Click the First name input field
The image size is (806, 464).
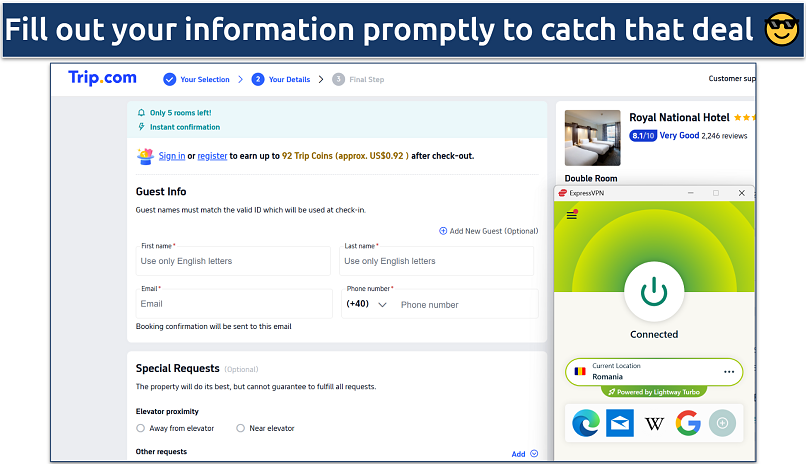pos(234,261)
